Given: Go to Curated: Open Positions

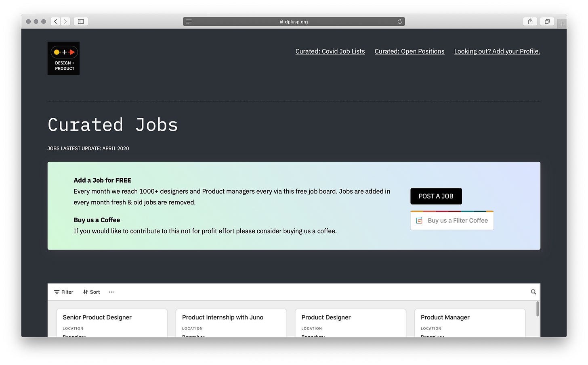Looking at the screenshot, I should tap(409, 51).
